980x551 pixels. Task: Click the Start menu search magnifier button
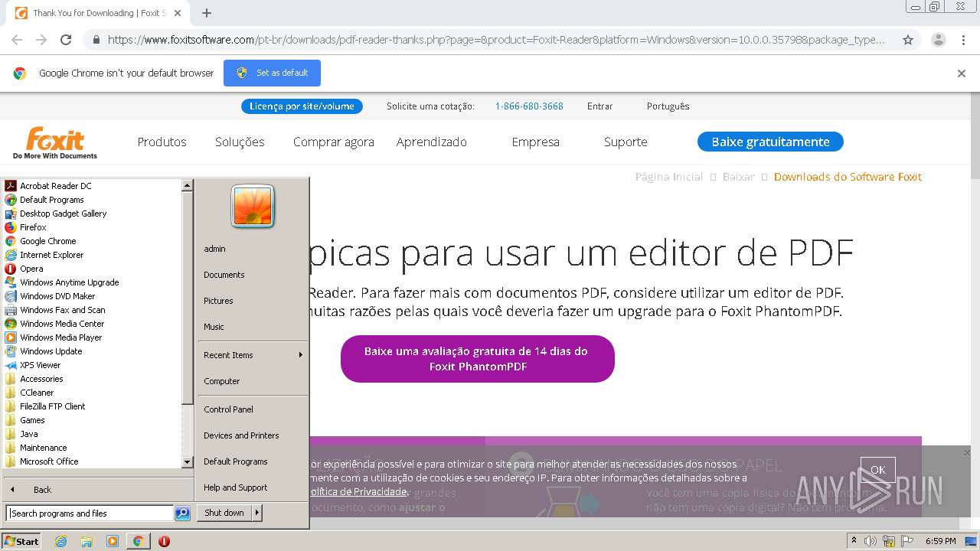[x=182, y=514]
